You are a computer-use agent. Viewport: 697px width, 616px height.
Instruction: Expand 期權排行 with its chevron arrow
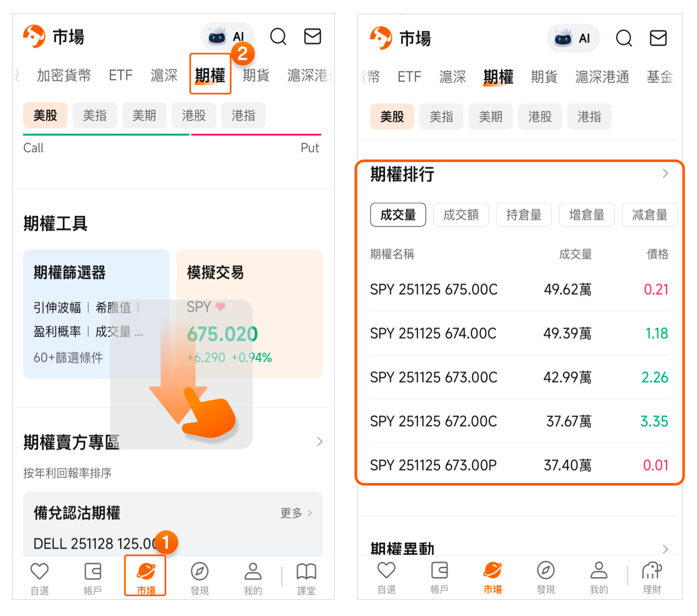tap(665, 174)
